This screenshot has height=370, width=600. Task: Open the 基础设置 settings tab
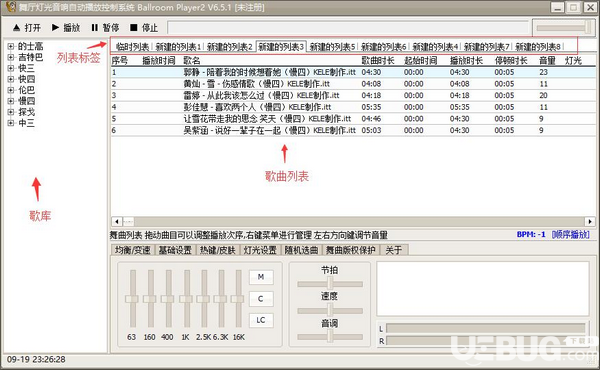point(175,250)
